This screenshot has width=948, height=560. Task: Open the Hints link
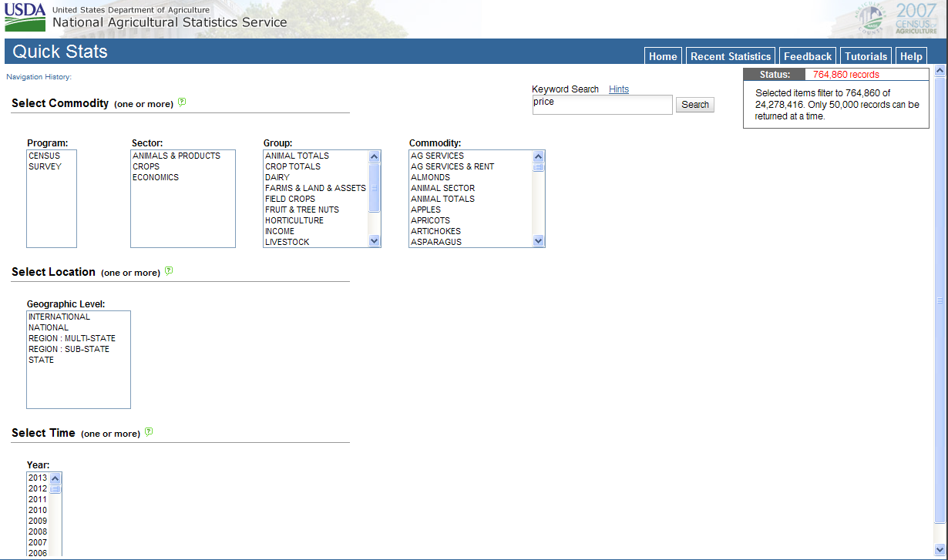tap(619, 89)
